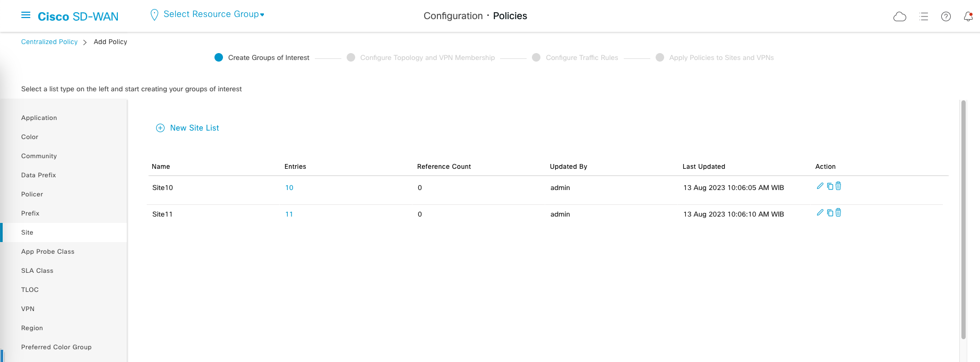Copy the Site10 list entry
The height and width of the screenshot is (362, 980).
(830, 186)
